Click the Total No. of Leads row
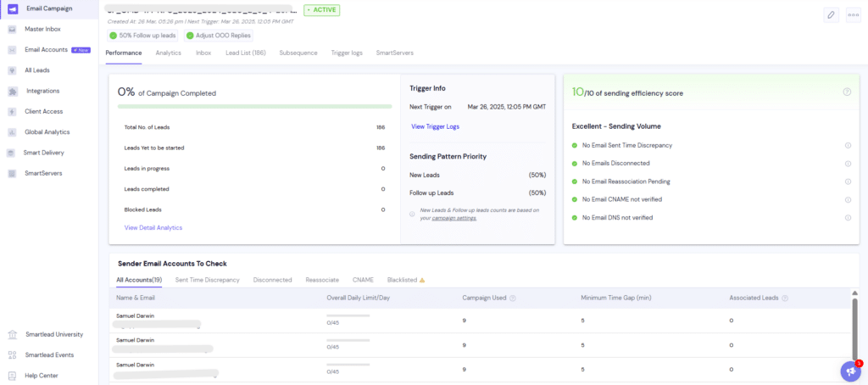The width and height of the screenshot is (868, 385). (254, 127)
